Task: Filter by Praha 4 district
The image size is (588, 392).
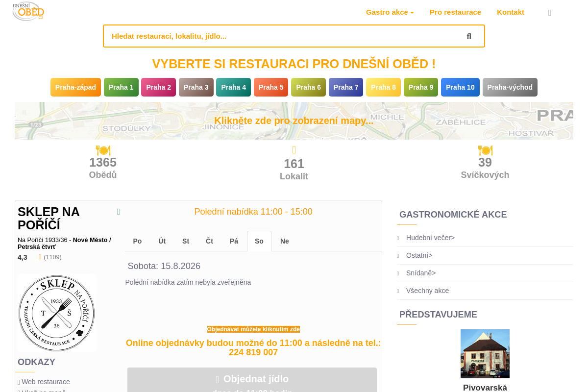Action: 234,87
